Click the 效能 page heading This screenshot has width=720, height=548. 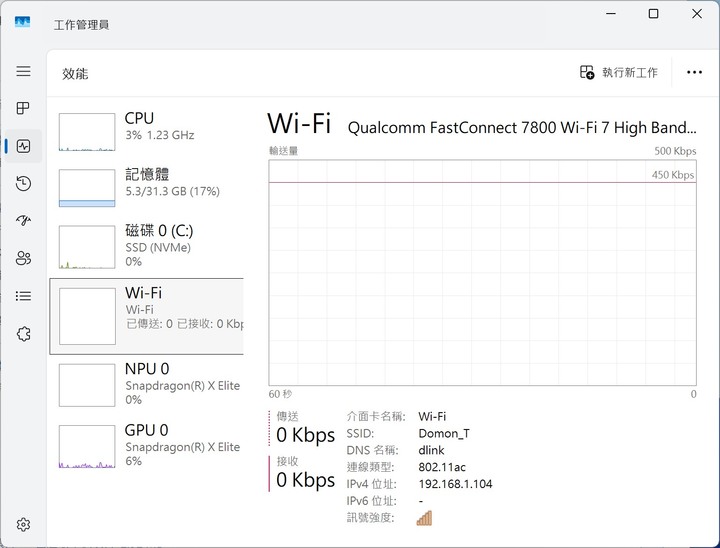(75, 73)
